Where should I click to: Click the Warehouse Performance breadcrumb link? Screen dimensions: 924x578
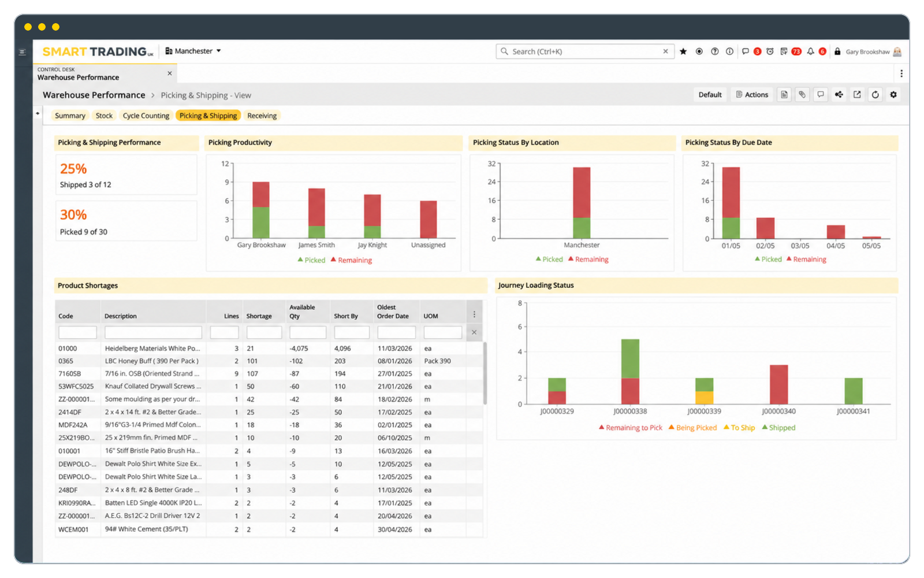click(x=94, y=95)
